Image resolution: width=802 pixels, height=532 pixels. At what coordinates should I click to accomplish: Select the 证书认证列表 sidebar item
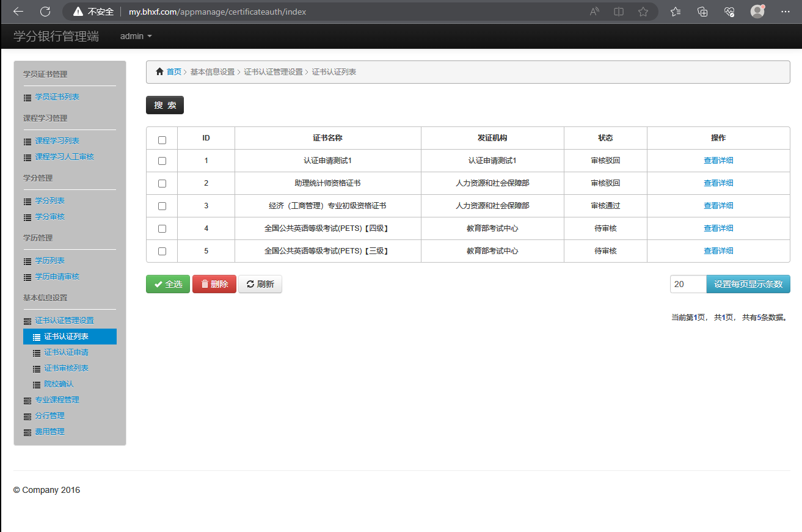70,337
